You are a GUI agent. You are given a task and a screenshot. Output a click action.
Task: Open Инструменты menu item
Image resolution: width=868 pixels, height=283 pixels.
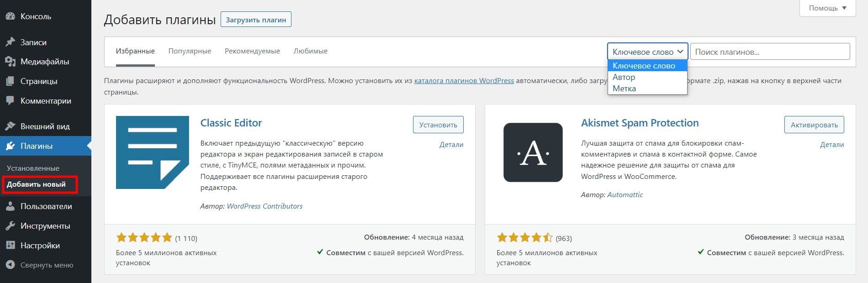pyautogui.click(x=46, y=226)
